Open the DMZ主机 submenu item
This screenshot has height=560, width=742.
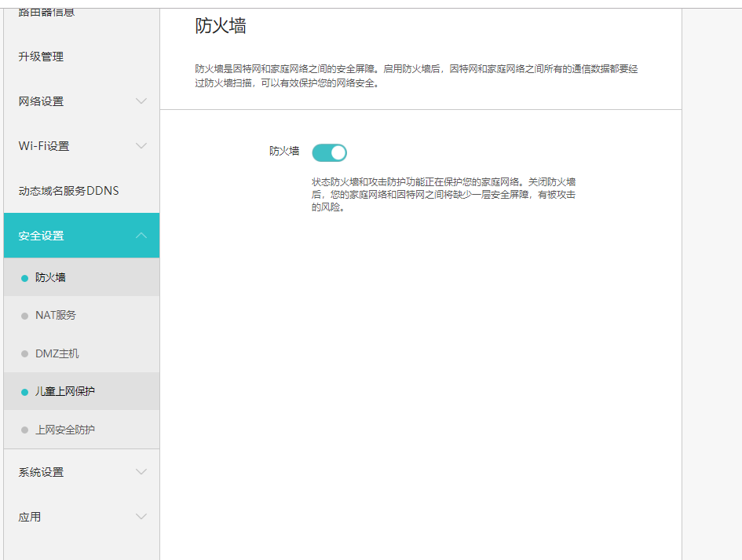pos(57,353)
